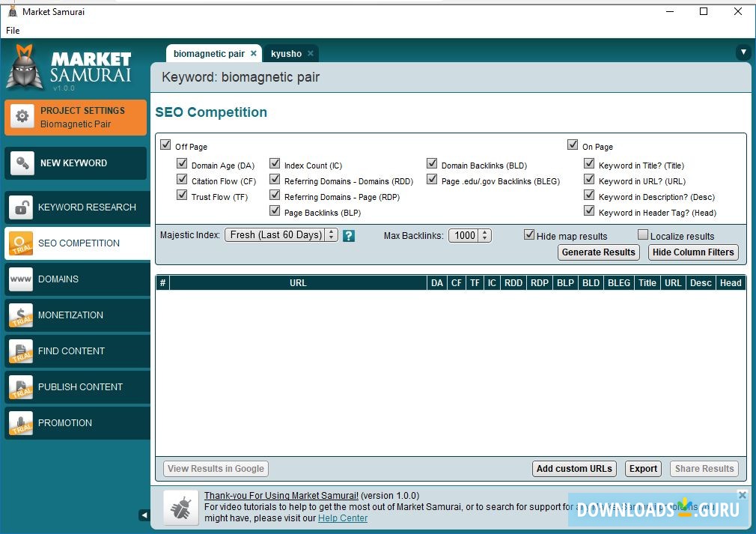Sort by the Desc column header

tap(701, 283)
